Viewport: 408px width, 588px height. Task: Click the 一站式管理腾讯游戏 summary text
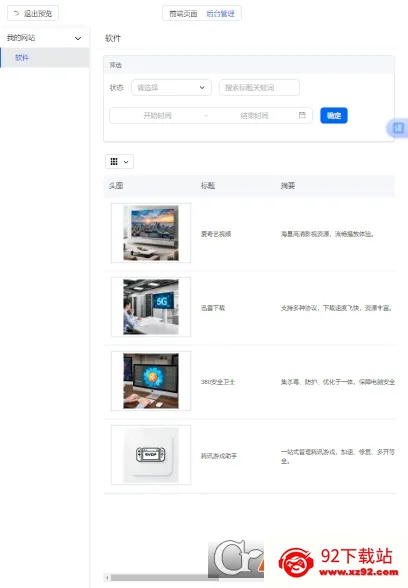click(x=338, y=456)
